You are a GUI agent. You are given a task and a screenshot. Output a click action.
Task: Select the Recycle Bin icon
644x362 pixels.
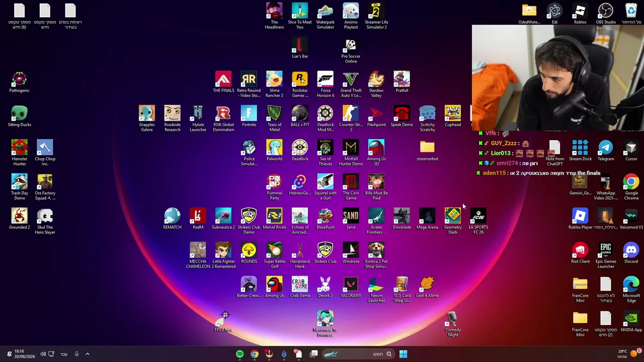coord(631,14)
